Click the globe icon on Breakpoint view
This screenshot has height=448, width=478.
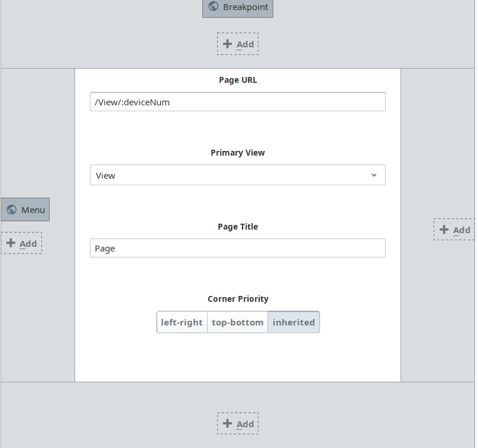214,7
